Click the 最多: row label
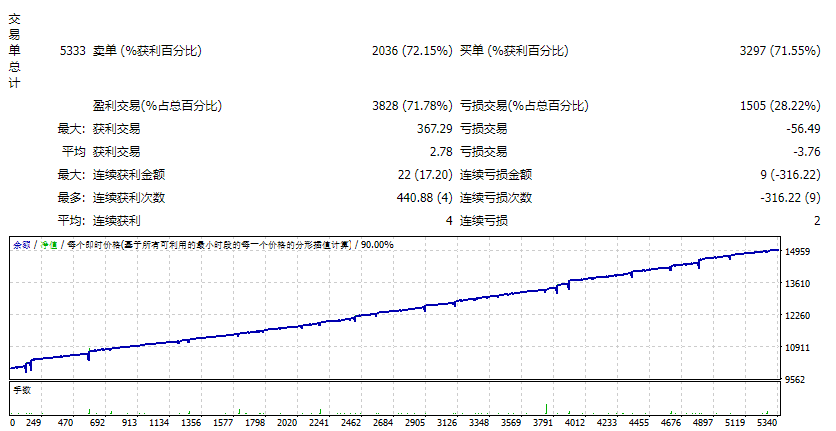The image size is (836, 431). 71,197
